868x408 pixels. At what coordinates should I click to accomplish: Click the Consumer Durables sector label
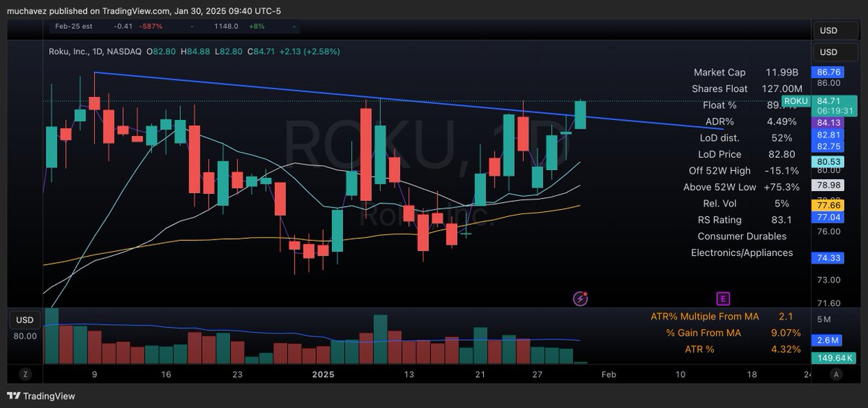(x=742, y=236)
